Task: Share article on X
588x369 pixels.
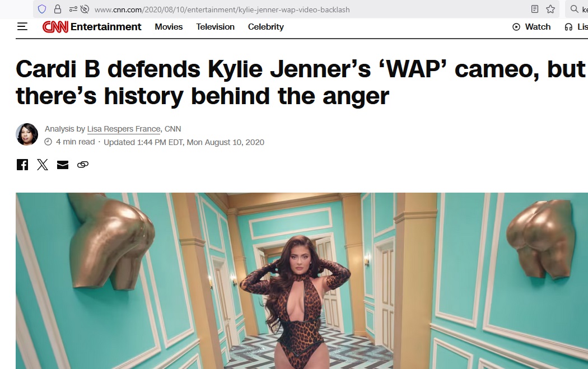Action: click(43, 165)
